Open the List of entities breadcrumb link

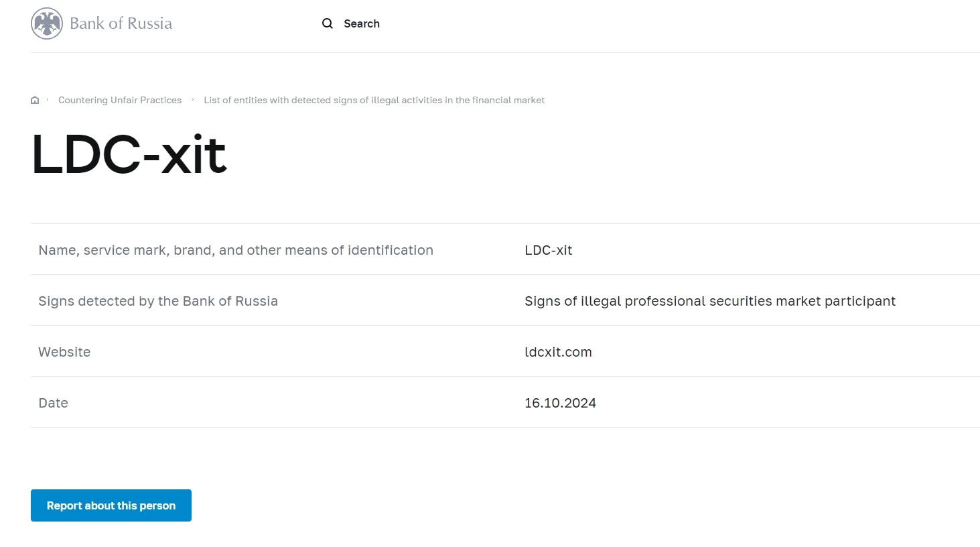tap(374, 100)
